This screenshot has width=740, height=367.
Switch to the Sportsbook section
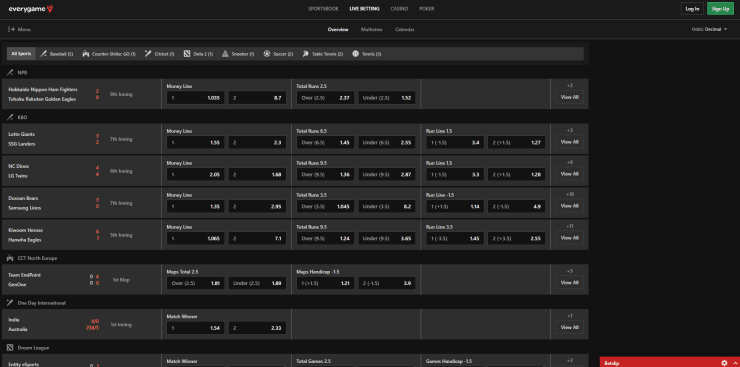click(x=323, y=8)
